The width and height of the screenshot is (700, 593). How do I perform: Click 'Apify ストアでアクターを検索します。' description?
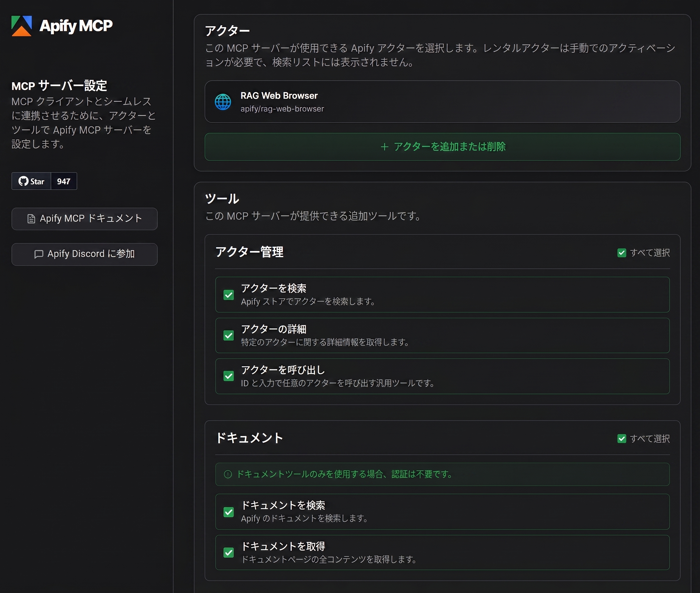308,302
